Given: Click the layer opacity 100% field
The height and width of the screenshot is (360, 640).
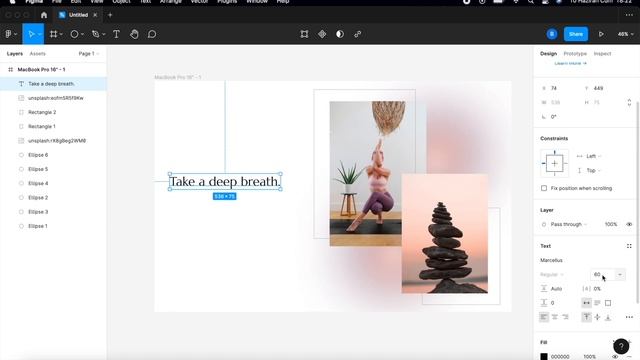Looking at the screenshot, I should click(x=611, y=224).
